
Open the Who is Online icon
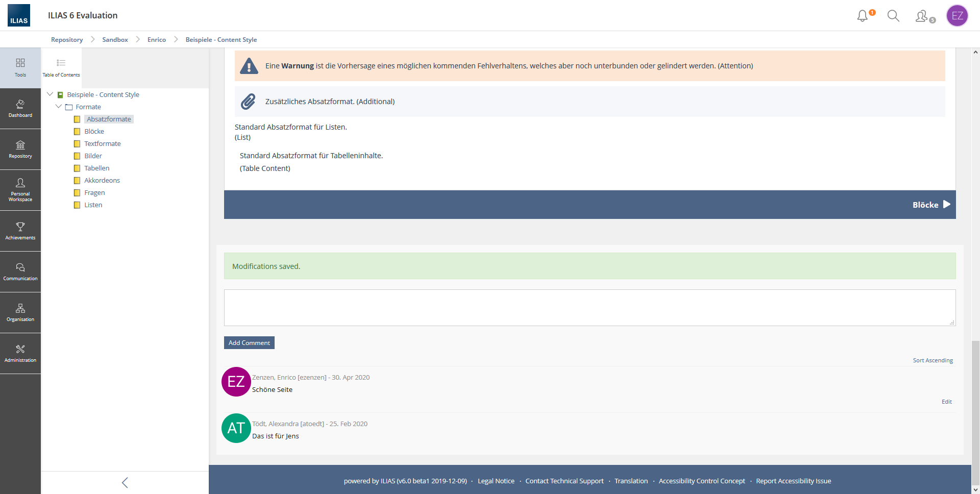922,16
